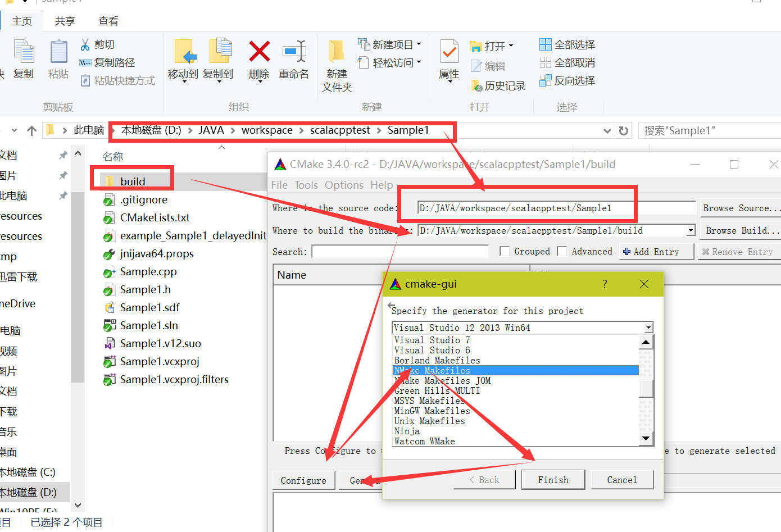Expand the Open (打开) dropdown arrow
This screenshot has height=532, width=781.
click(511, 46)
